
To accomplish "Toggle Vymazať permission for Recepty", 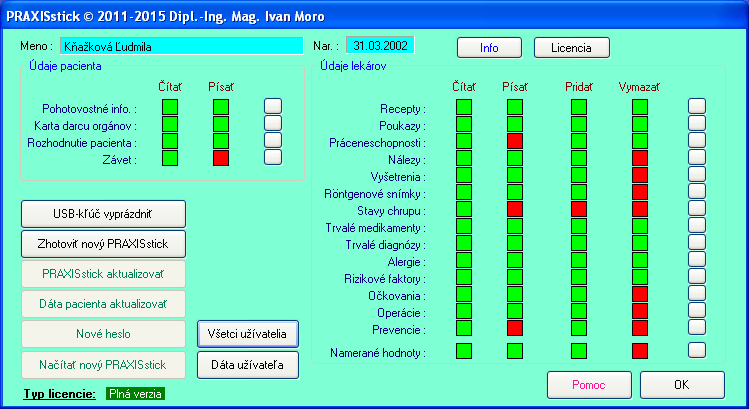I will [640, 107].
